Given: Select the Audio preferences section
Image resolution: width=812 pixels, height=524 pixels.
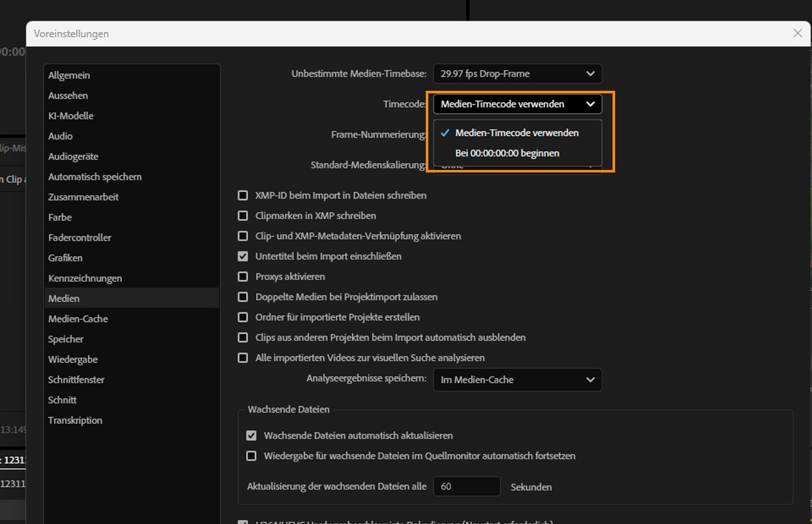Looking at the screenshot, I should [60, 136].
